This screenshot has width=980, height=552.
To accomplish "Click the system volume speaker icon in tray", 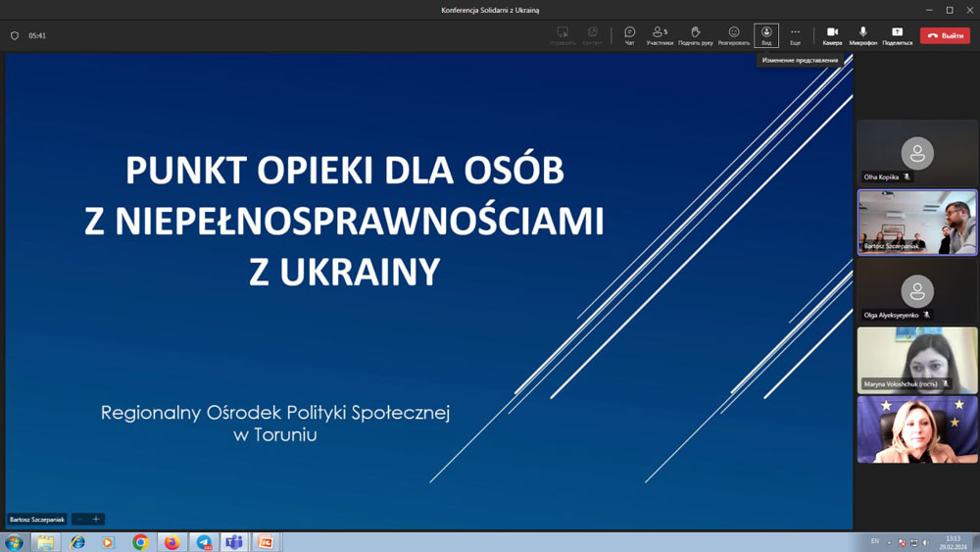I will click(x=925, y=542).
